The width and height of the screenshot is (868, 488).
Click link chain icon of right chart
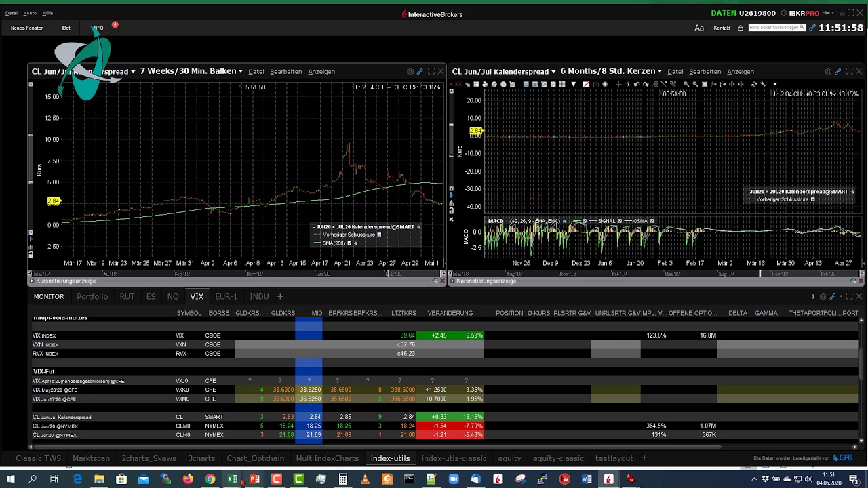tap(838, 72)
